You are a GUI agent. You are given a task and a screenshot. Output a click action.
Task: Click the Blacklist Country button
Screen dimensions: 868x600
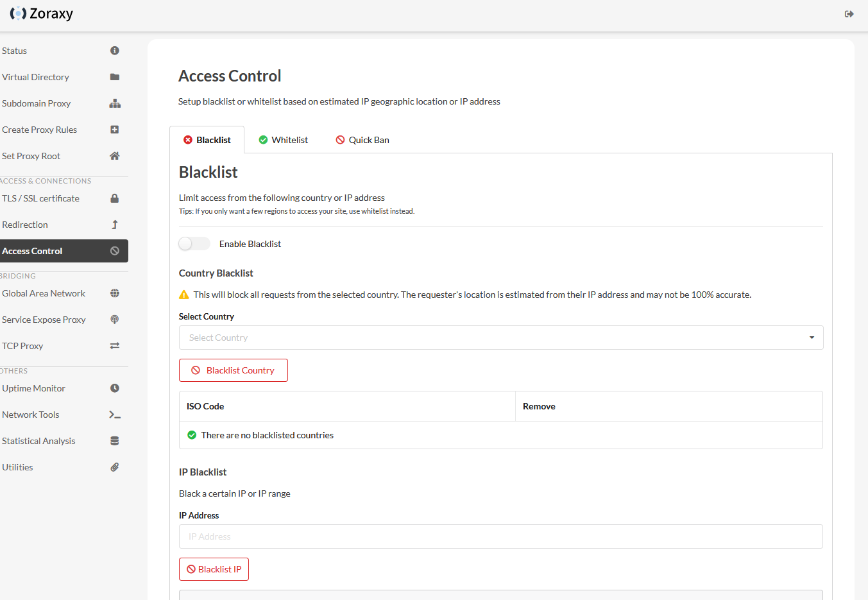(234, 370)
